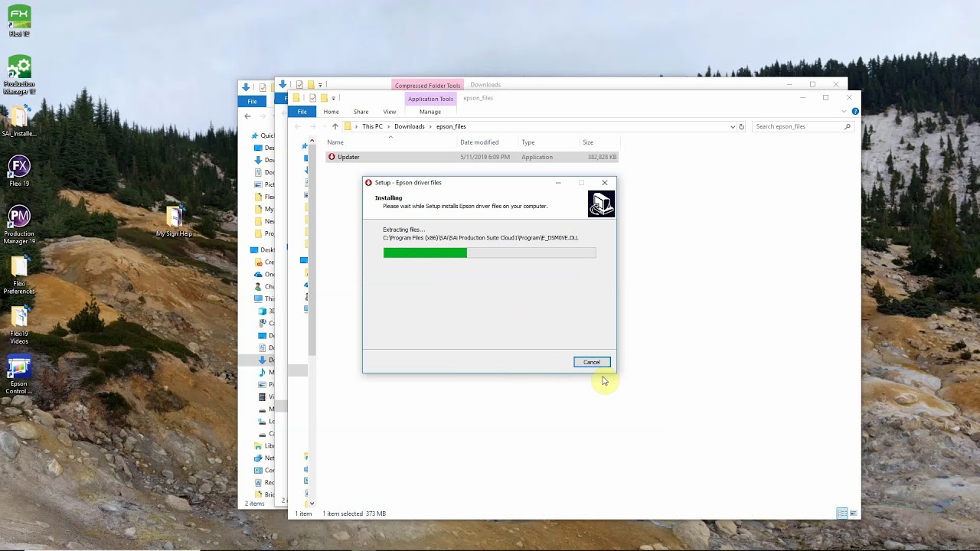Viewport: 980px width, 551px height.
Task: Expand the breadcrumb chevron after This PC
Action: (388, 126)
